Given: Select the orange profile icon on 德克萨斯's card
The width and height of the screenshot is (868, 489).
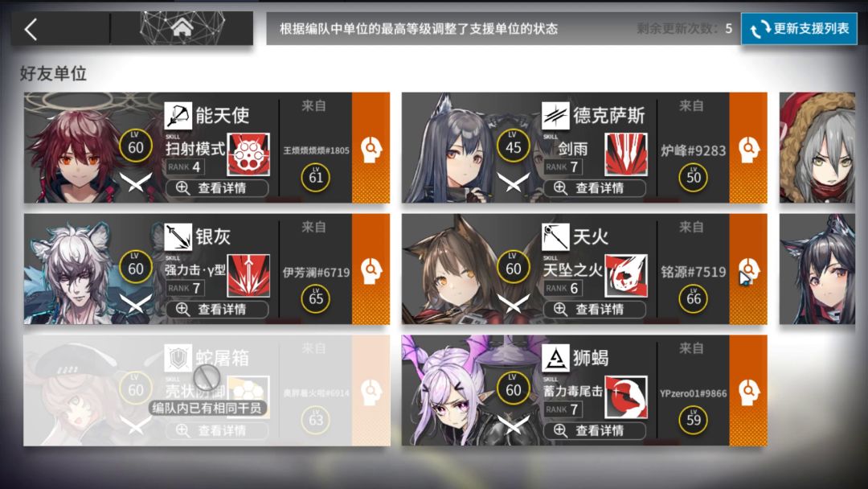Looking at the screenshot, I should point(748,149).
